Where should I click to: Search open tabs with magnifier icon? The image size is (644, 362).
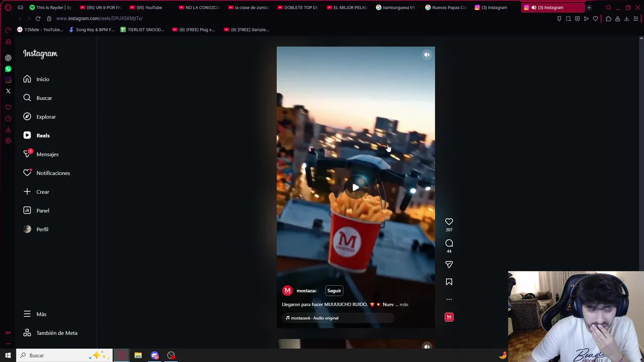(x=608, y=8)
